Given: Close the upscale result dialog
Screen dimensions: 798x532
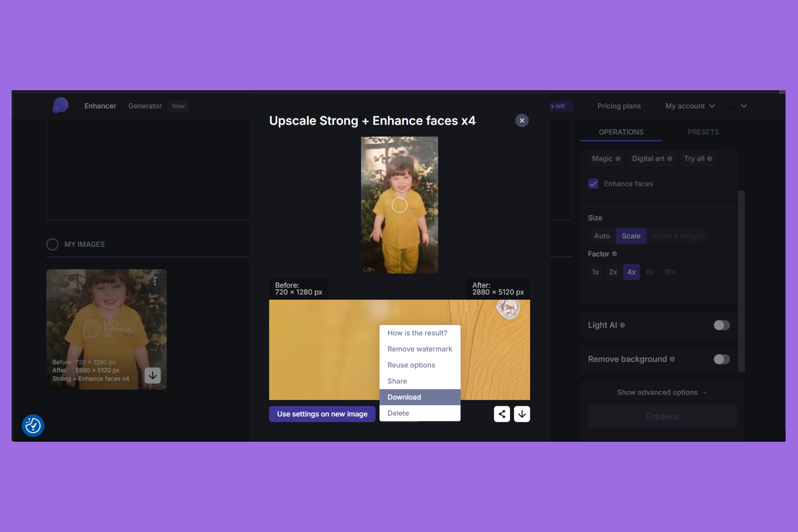Looking at the screenshot, I should (x=522, y=121).
